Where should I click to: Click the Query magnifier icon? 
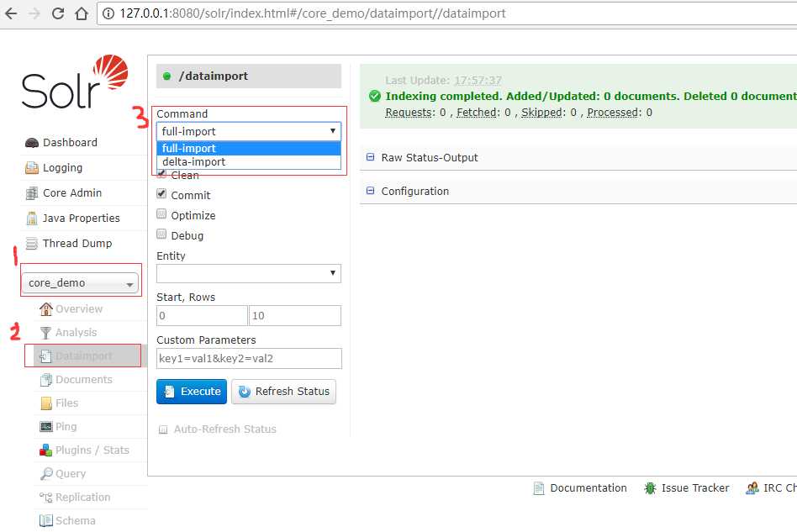[x=46, y=473]
